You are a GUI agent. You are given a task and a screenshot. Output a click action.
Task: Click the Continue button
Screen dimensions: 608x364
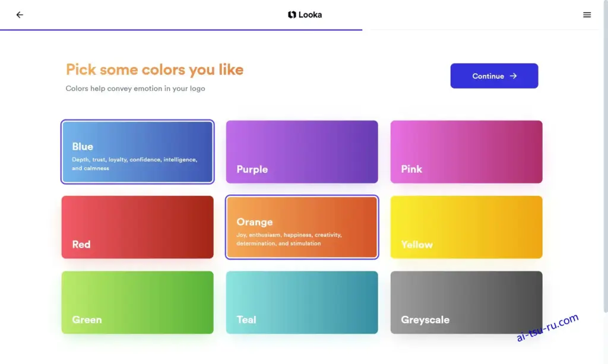tap(494, 76)
